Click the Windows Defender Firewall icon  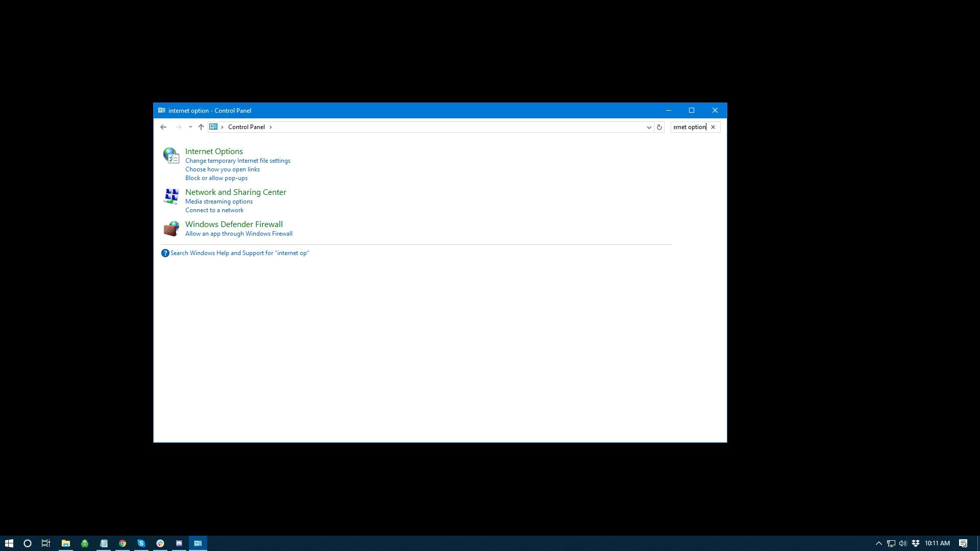[x=171, y=228]
